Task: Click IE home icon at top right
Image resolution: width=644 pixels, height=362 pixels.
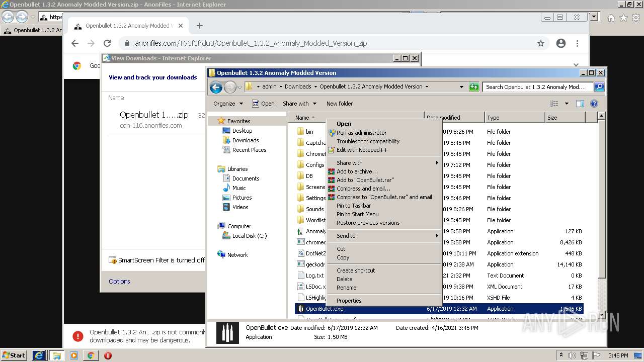Action: coord(611,18)
